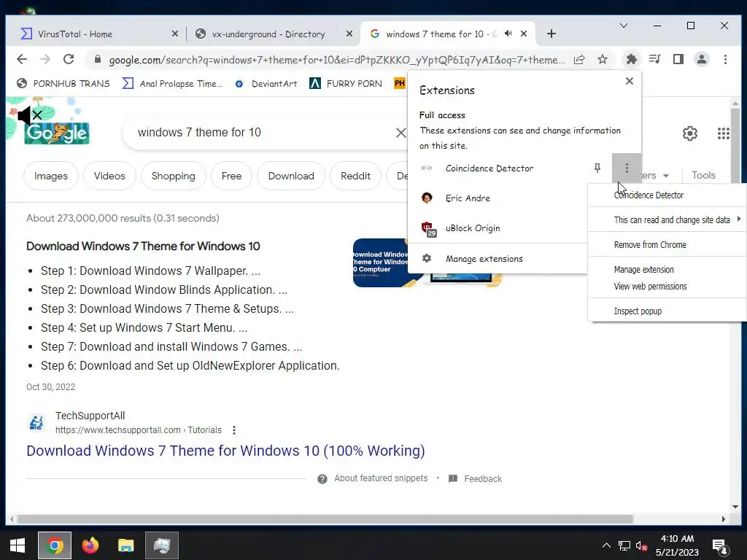This screenshot has height=560, width=747.
Task: Open a new tab with the plus button
Action: [551, 34]
